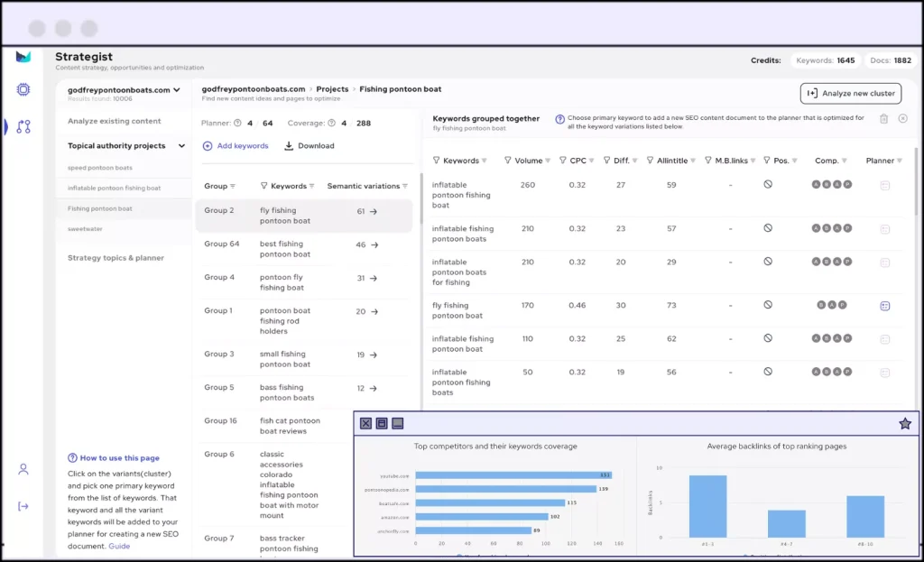This screenshot has height=562, width=924.
Task: Open Strategy topics & planner section
Action: 115,258
